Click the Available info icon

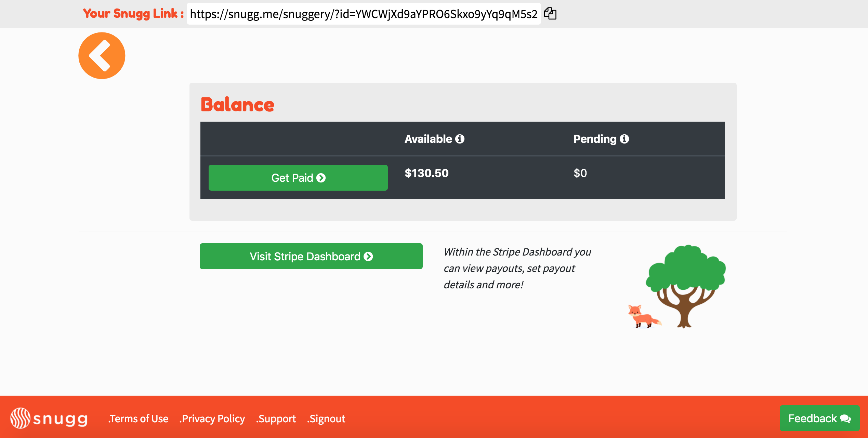tap(460, 139)
